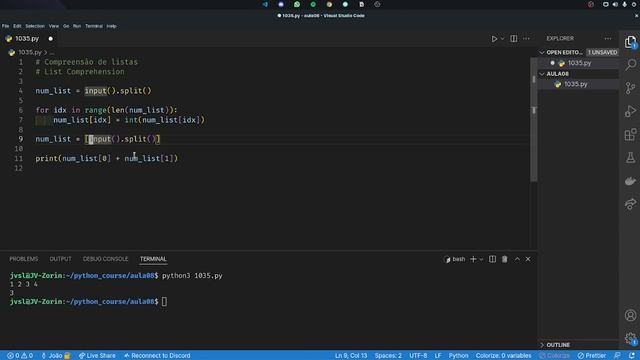
Task: Run the Python file with play icon
Action: pos(494,39)
